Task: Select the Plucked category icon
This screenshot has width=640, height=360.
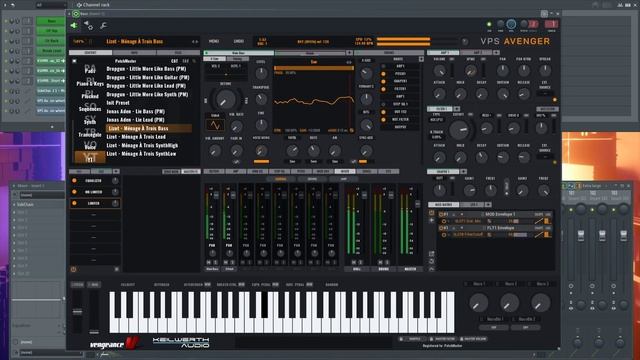Action: 90,95
